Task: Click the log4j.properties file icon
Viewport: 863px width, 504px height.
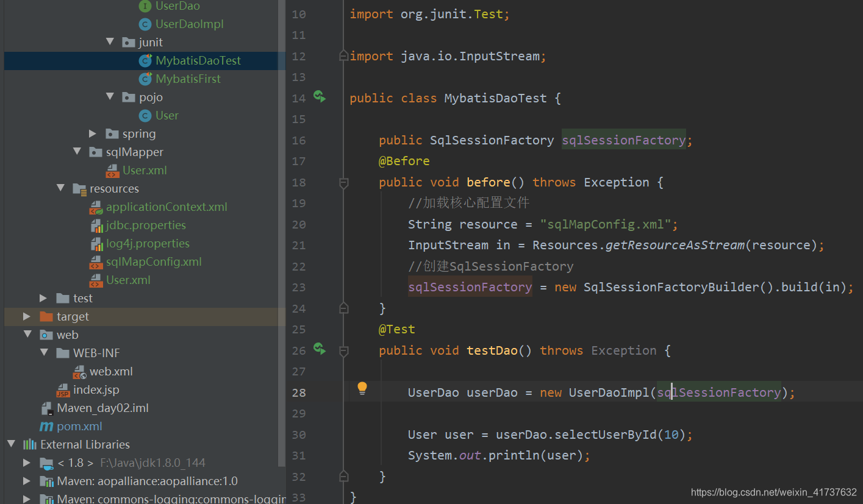Action: [x=96, y=244]
